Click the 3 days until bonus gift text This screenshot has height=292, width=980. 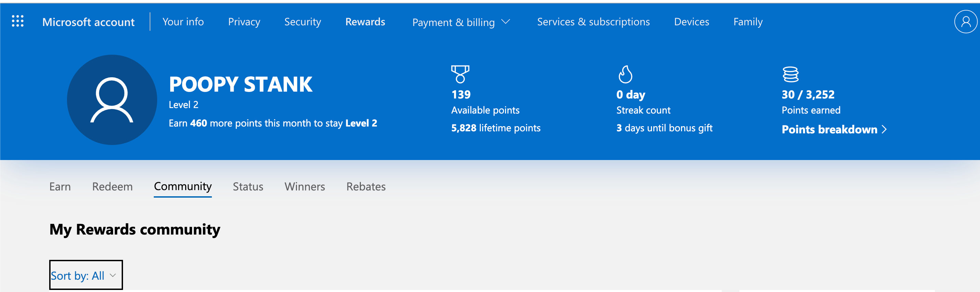pyautogui.click(x=664, y=128)
